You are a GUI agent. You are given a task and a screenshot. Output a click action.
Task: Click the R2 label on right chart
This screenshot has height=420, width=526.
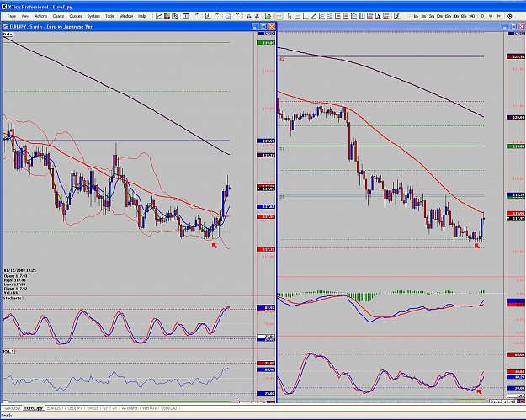282,59
